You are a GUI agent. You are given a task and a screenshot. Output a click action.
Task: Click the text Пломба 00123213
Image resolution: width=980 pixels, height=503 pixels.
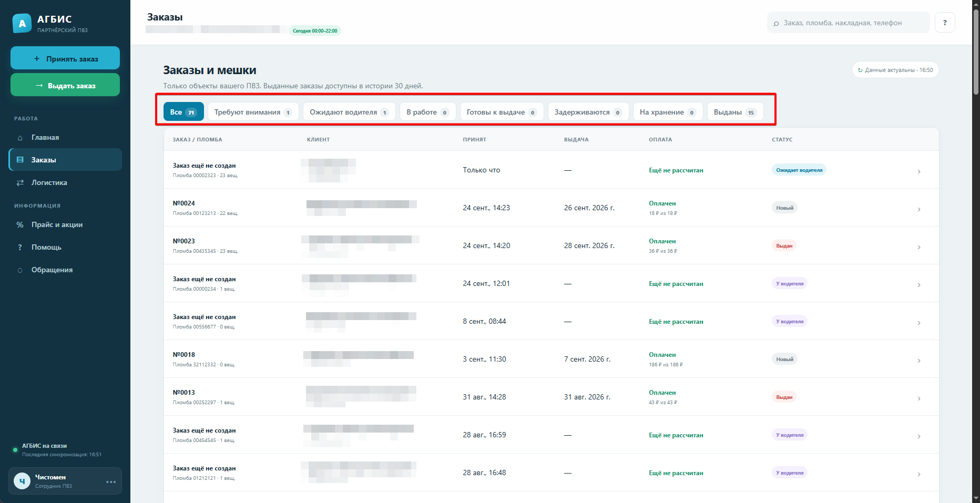194,213
